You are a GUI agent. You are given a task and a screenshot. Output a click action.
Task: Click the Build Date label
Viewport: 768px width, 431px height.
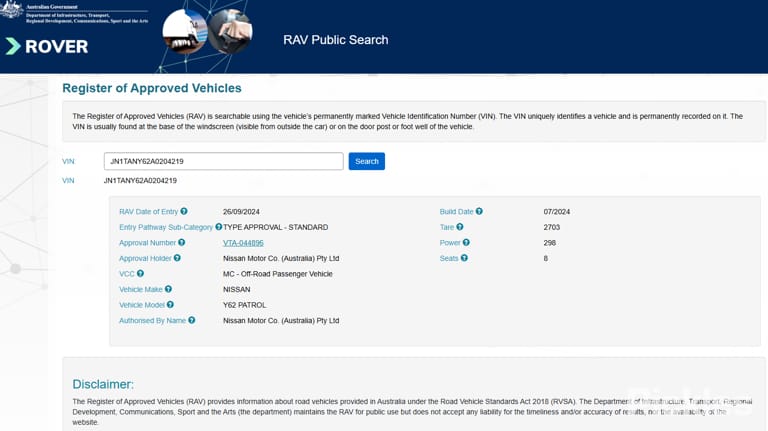click(x=456, y=212)
